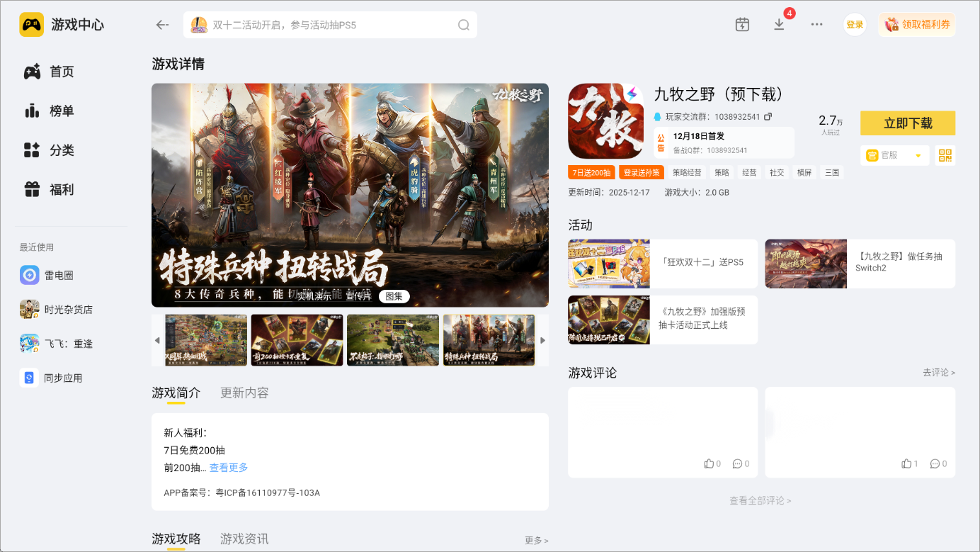Open the 飞飞：重逢 game icon

coord(29,344)
